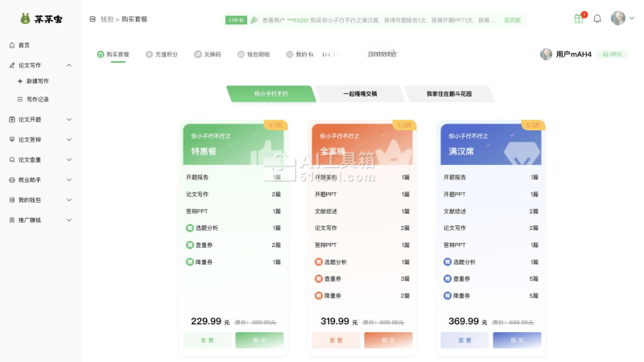Click the list icon beside 写作记录

click(x=19, y=100)
